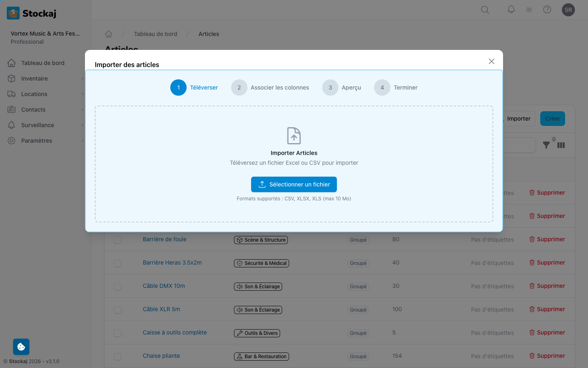This screenshot has width=588, height=368.
Task: Open the SR user avatar menu
Action: [x=568, y=10]
